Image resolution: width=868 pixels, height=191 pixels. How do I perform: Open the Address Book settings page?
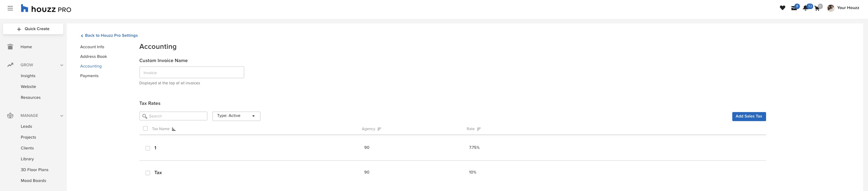click(93, 56)
